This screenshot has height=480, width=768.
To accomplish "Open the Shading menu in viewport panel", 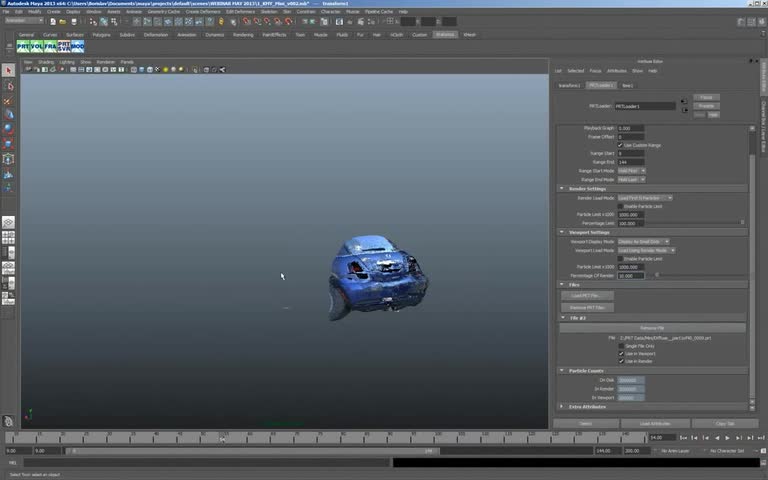I will [46, 62].
